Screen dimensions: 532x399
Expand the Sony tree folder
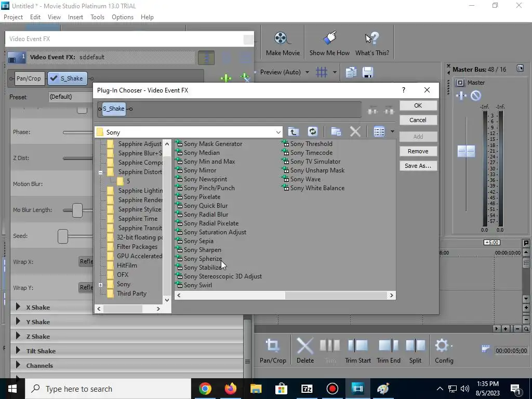tap(100, 285)
